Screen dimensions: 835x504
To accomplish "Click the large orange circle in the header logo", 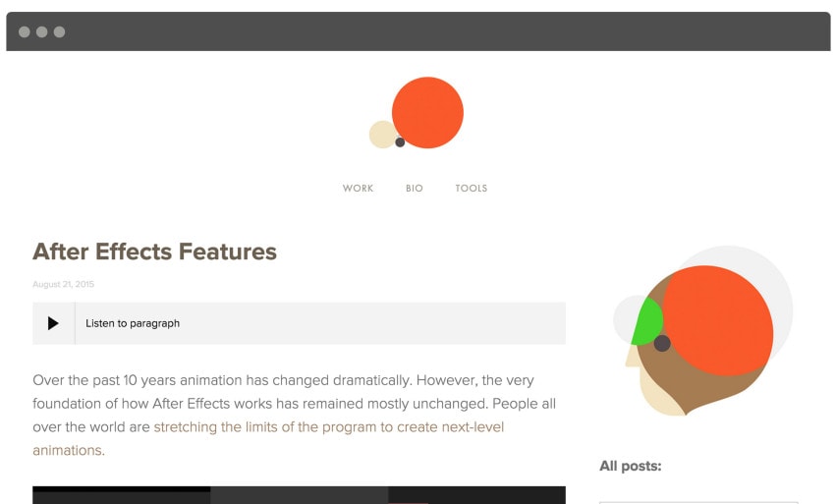I will coord(427,112).
